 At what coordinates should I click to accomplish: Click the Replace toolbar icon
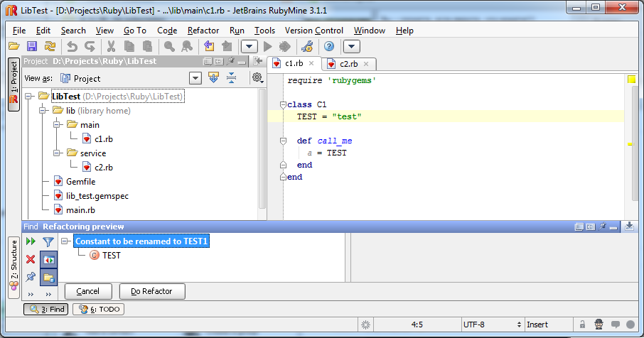187,46
